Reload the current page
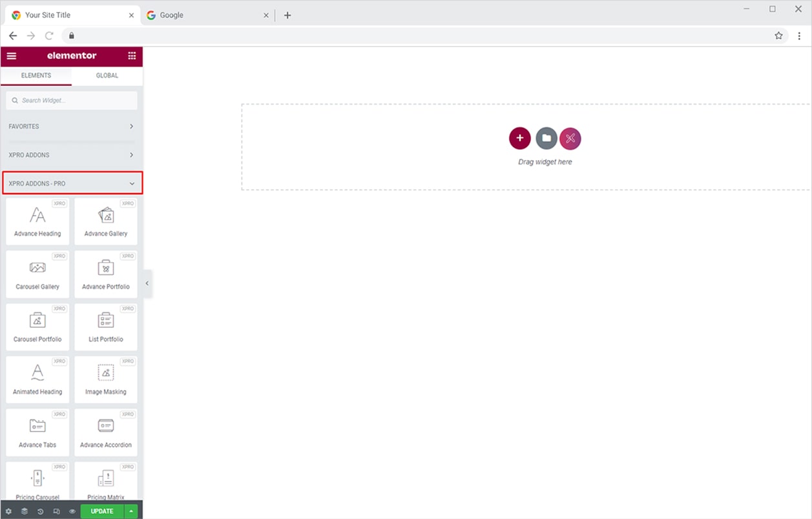Image resolution: width=812 pixels, height=519 pixels. [x=49, y=36]
